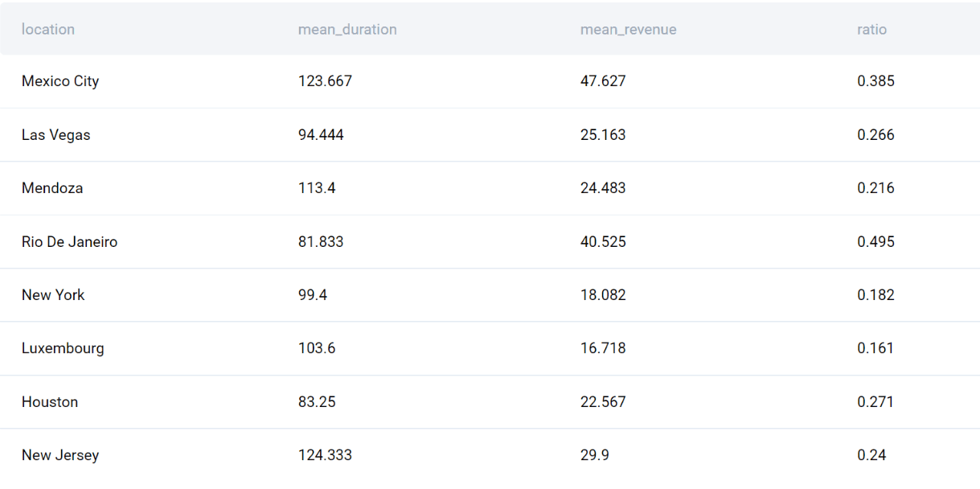Select the ratio value 0.495

[875, 242]
